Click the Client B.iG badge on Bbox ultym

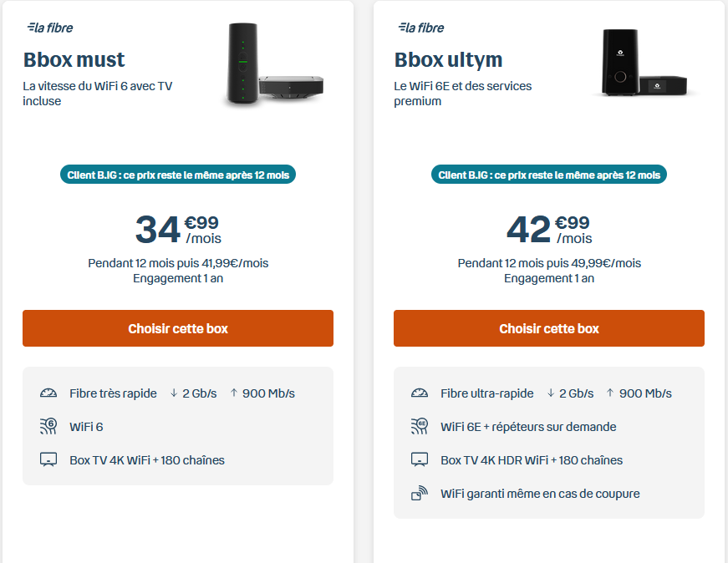[x=549, y=175]
